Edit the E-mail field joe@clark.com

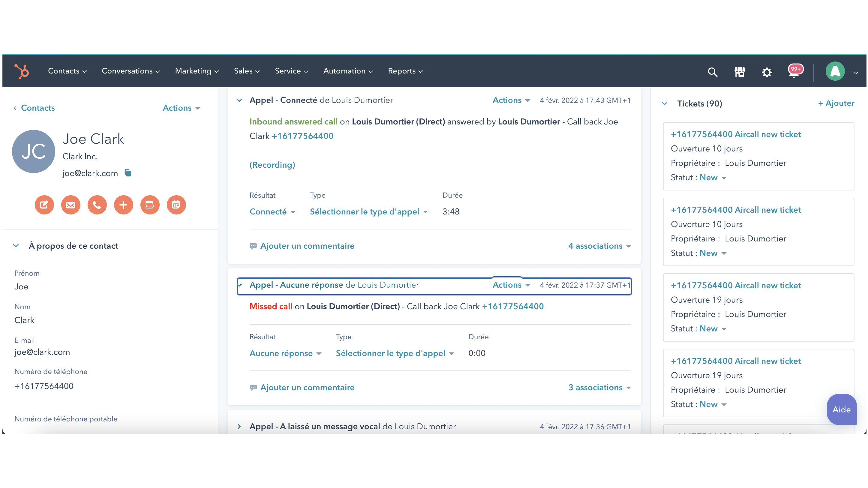tap(42, 352)
